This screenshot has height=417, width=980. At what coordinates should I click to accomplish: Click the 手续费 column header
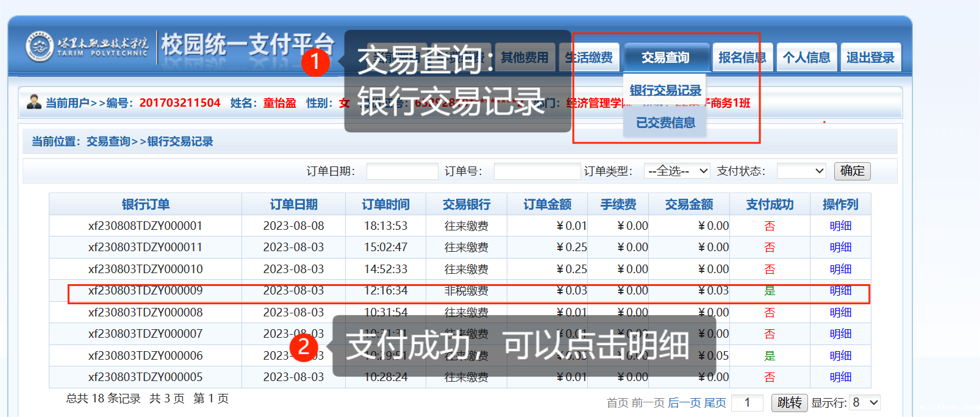tap(618, 204)
